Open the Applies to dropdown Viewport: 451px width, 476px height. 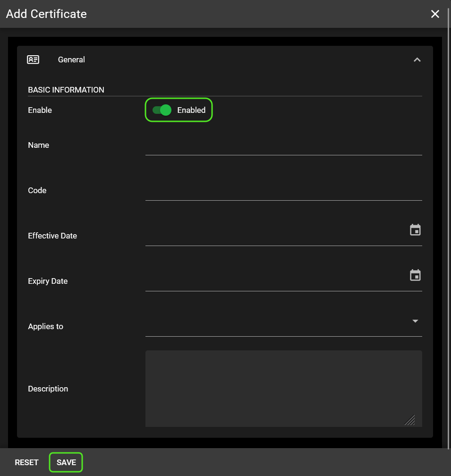pos(283,326)
